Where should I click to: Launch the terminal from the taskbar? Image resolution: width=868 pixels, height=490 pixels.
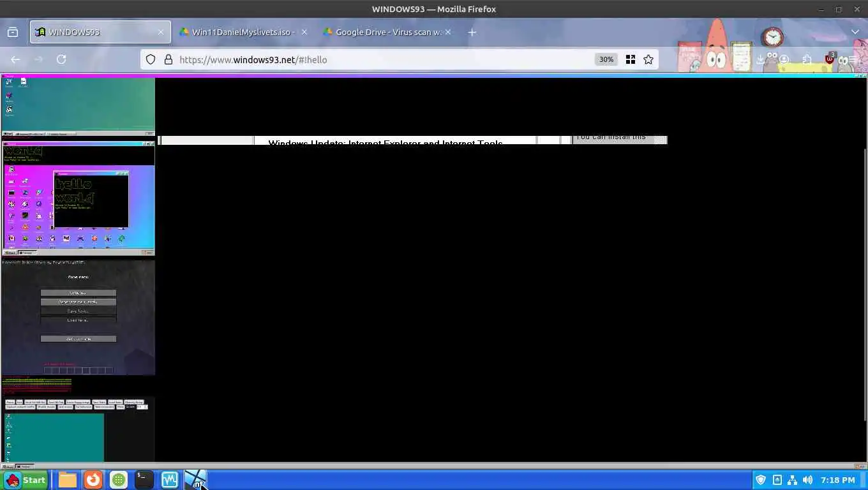click(144, 480)
